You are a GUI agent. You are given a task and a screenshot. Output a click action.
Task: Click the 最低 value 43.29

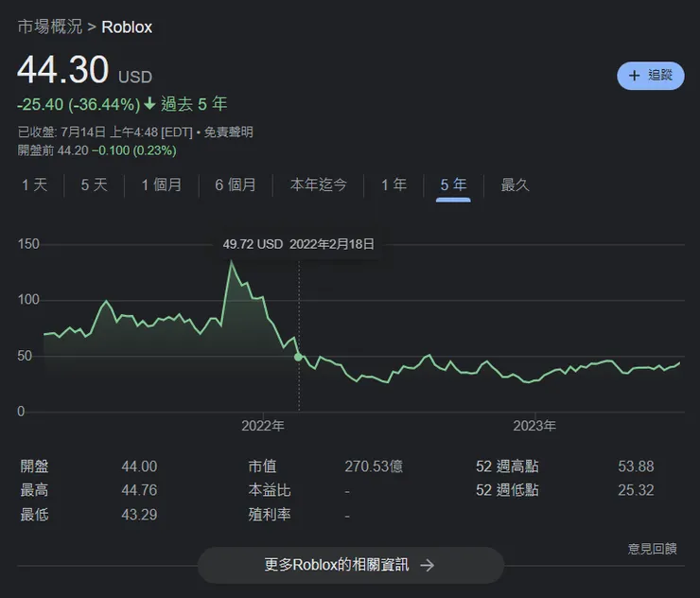pos(139,515)
